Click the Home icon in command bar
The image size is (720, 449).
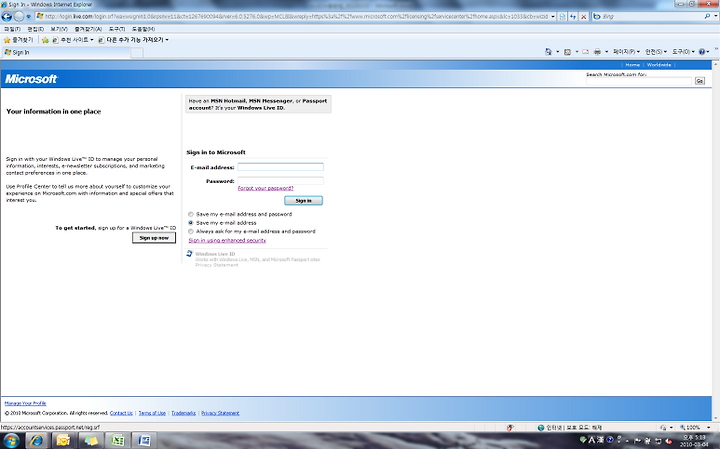548,52
